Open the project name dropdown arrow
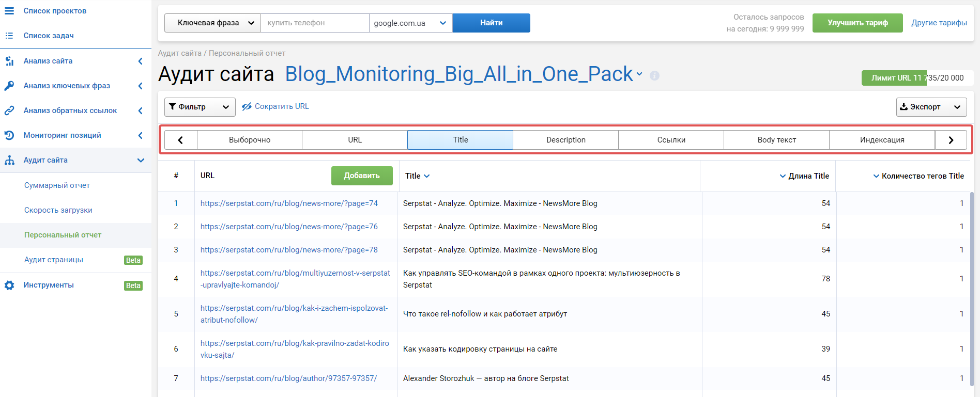The height and width of the screenshot is (397, 980). [639, 74]
